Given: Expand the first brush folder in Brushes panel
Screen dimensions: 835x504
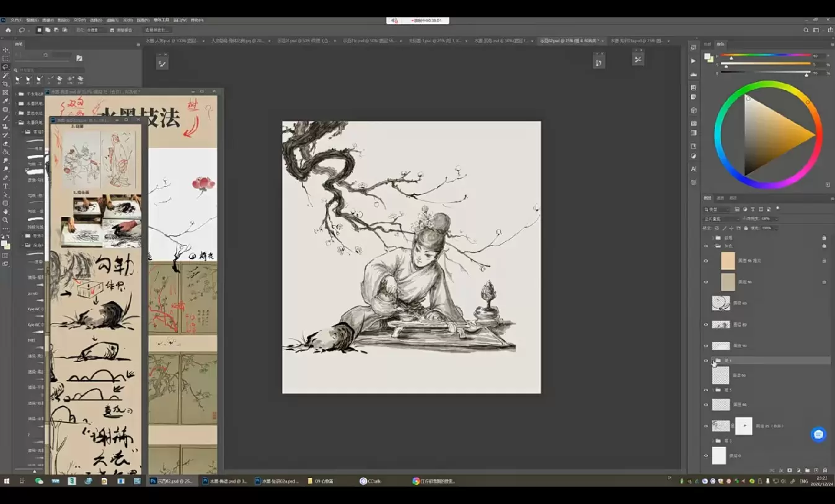Looking at the screenshot, I should point(16,94).
